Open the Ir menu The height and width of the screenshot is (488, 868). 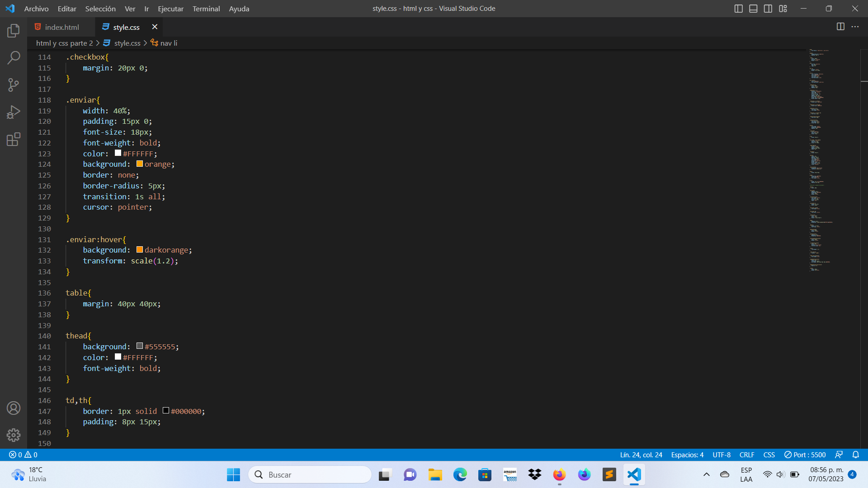tap(146, 9)
